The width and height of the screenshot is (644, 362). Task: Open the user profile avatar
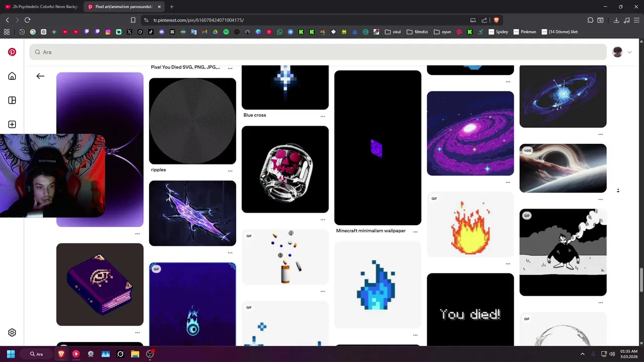point(617,52)
